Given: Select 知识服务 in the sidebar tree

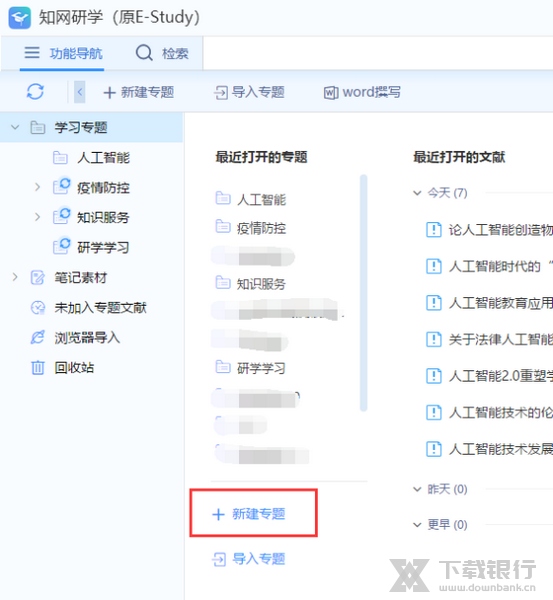Looking at the screenshot, I should point(103,218).
